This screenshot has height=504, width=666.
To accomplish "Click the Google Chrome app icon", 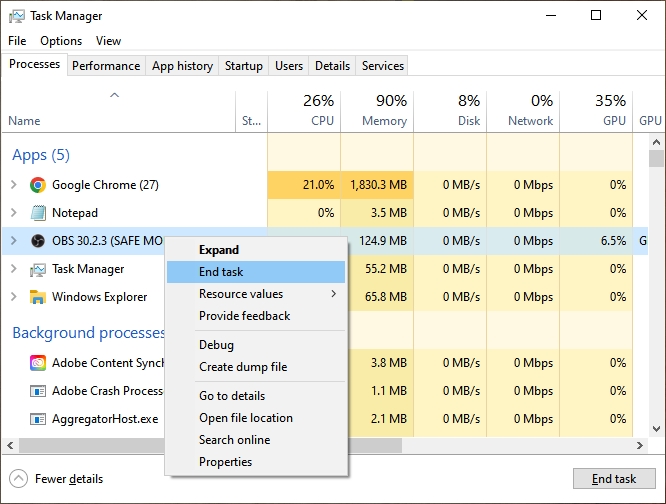I will [x=38, y=185].
